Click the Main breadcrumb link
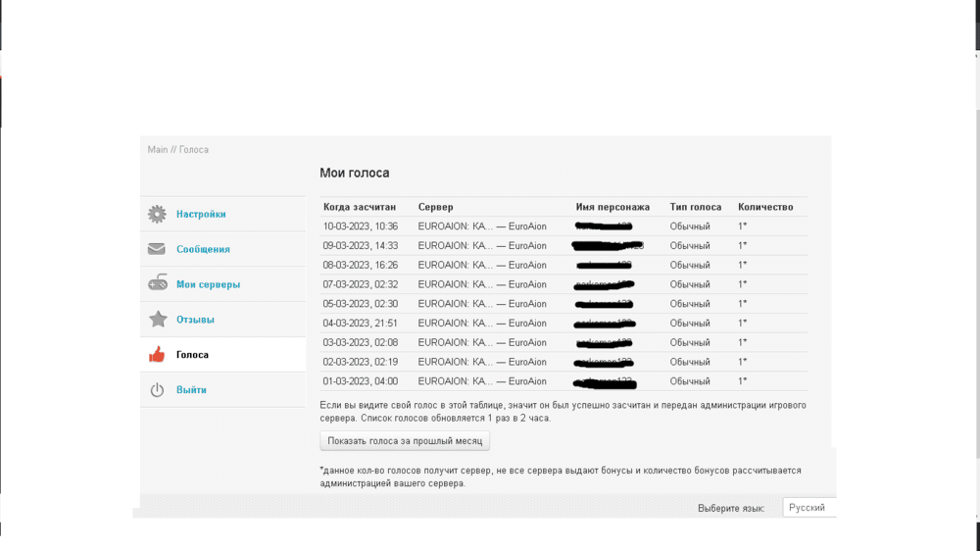980x551 pixels. click(157, 150)
